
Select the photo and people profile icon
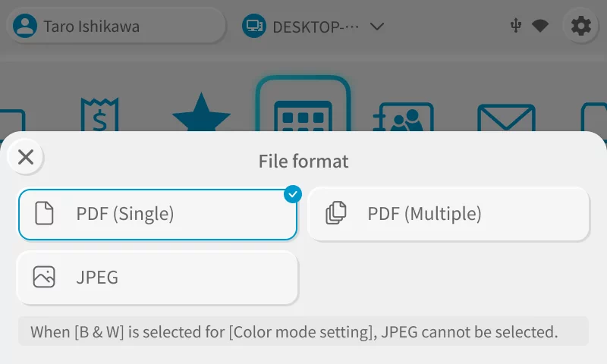(x=403, y=118)
